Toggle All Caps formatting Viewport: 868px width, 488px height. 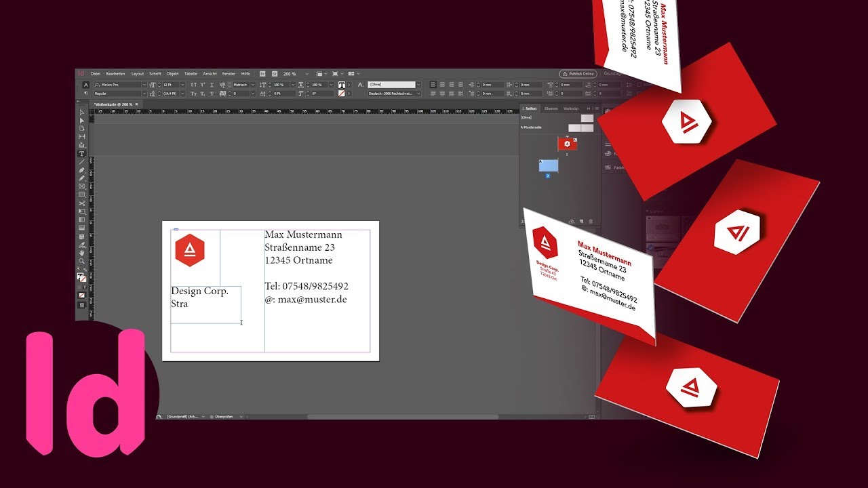[x=193, y=85]
